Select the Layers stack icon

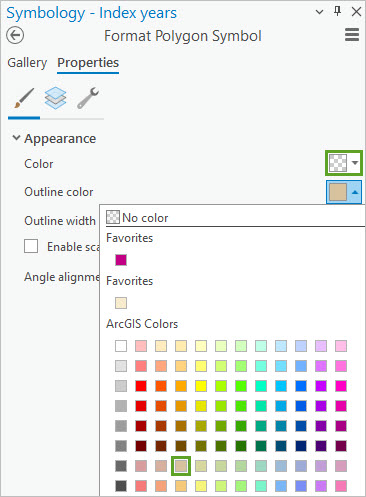click(x=55, y=98)
